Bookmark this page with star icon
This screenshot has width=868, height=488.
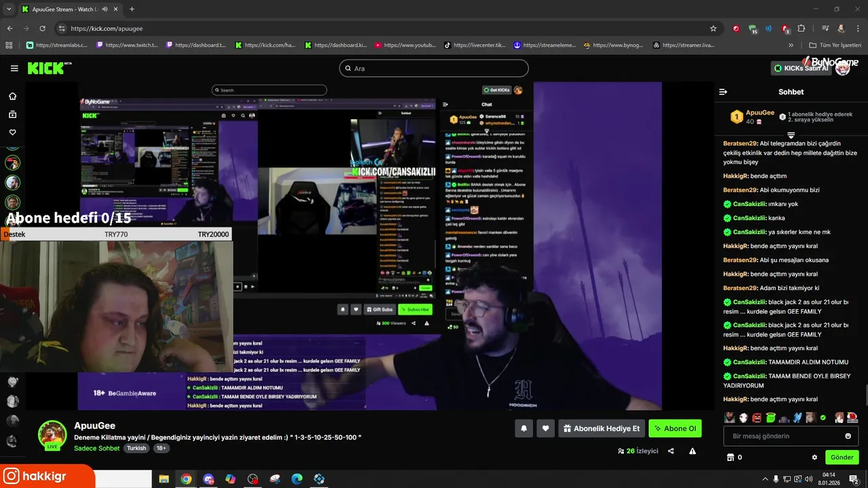713,28
